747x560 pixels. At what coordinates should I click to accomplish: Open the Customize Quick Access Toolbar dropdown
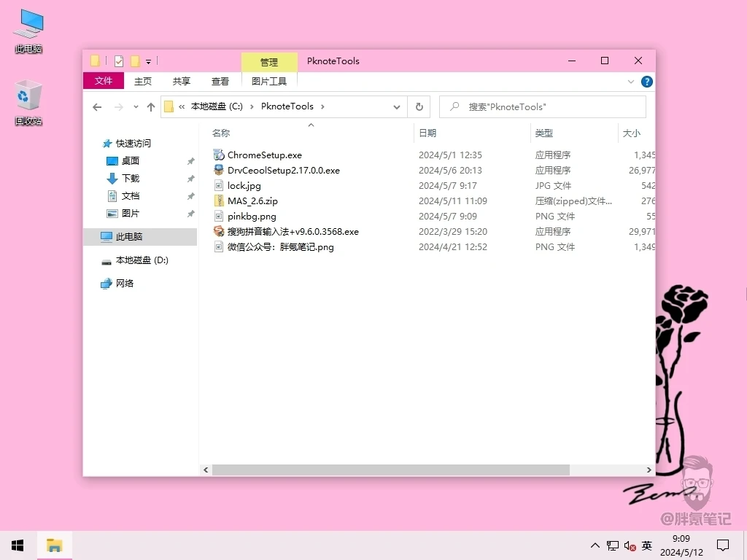tap(149, 61)
